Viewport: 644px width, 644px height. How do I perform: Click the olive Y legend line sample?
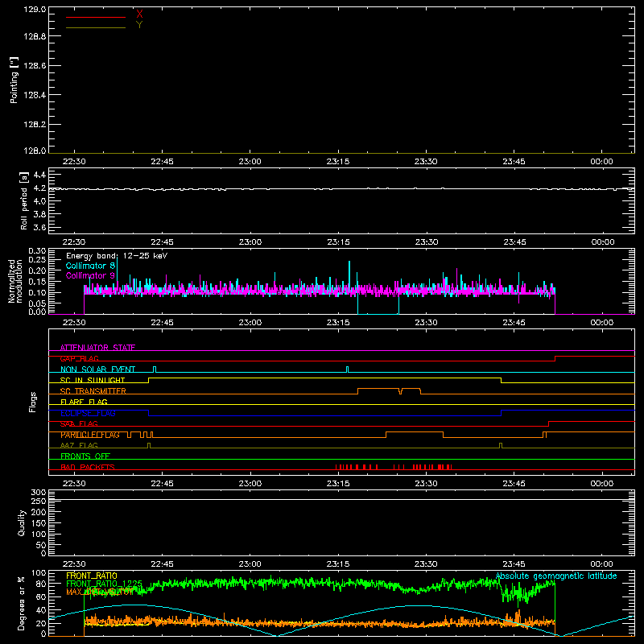pos(96,28)
